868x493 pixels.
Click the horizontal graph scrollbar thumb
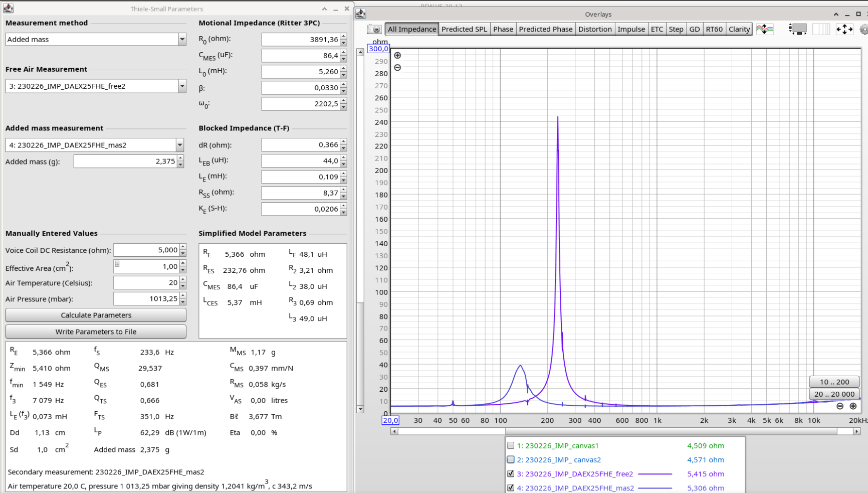pyautogui.click(x=672, y=431)
